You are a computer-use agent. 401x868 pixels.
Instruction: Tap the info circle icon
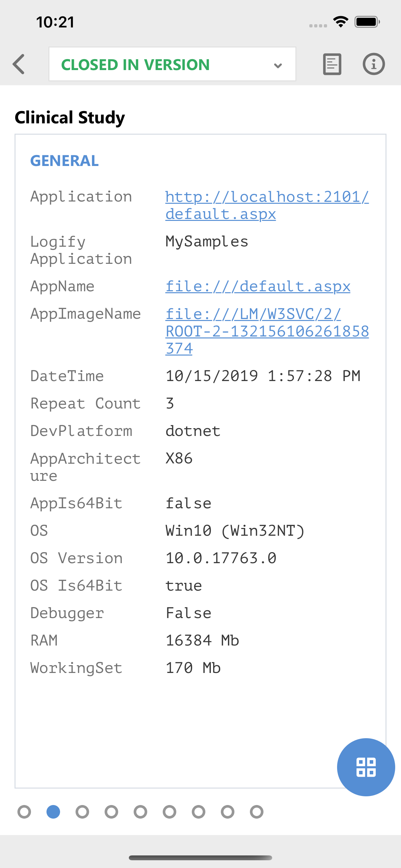point(374,64)
